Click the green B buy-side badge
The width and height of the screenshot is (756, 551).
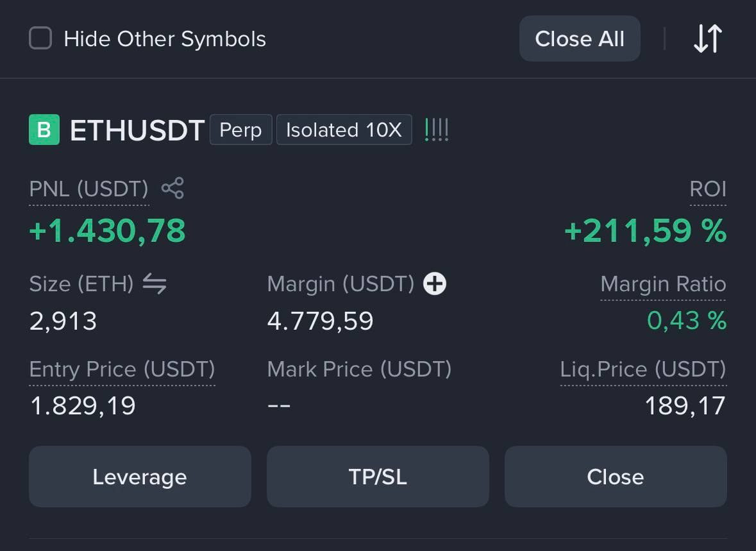click(x=44, y=130)
